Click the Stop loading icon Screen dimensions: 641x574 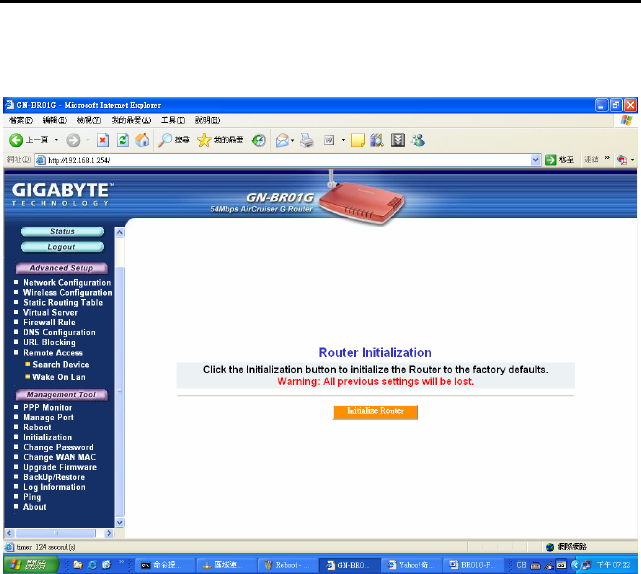click(x=103, y=140)
